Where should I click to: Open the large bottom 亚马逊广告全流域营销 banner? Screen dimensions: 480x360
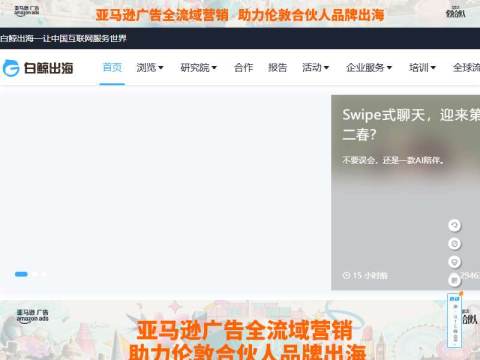(x=240, y=330)
